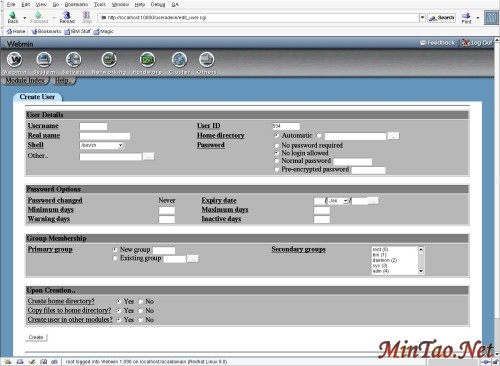Open the Back button history dropdown arrow

point(25,18)
